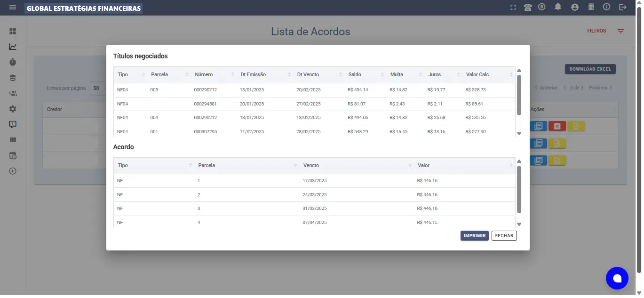Image resolution: width=644 pixels, height=298 pixels.
Task: Click the dollar coin icon
Action: coord(542,7)
